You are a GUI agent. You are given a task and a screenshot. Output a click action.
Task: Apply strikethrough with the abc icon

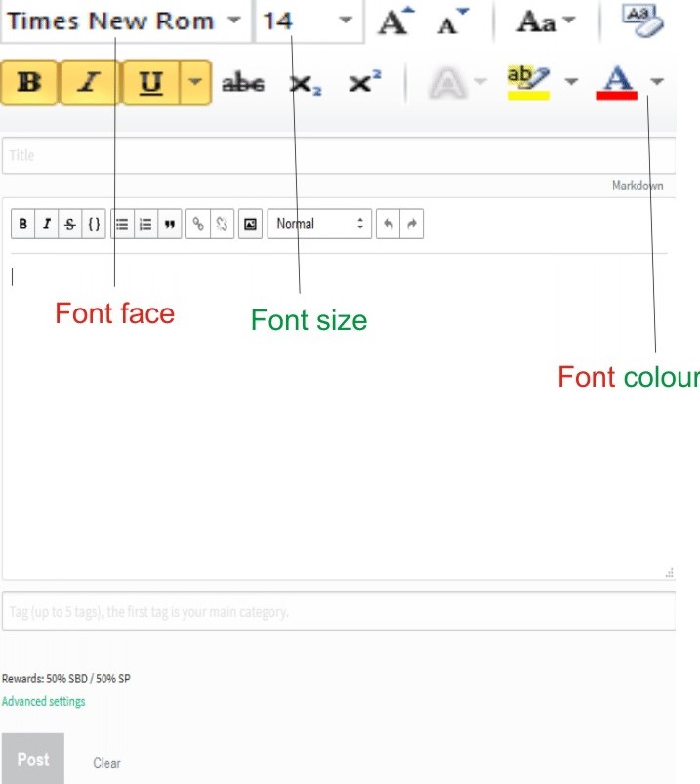click(x=243, y=82)
